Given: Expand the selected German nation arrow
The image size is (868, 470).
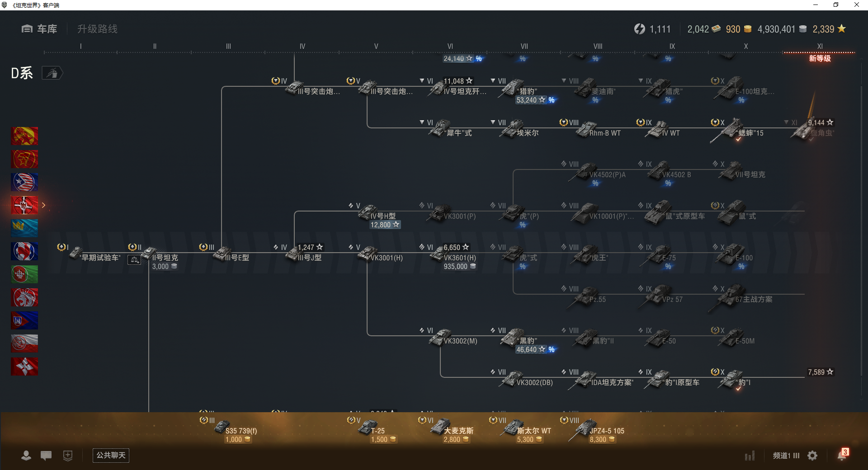Looking at the screenshot, I should [43, 205].
